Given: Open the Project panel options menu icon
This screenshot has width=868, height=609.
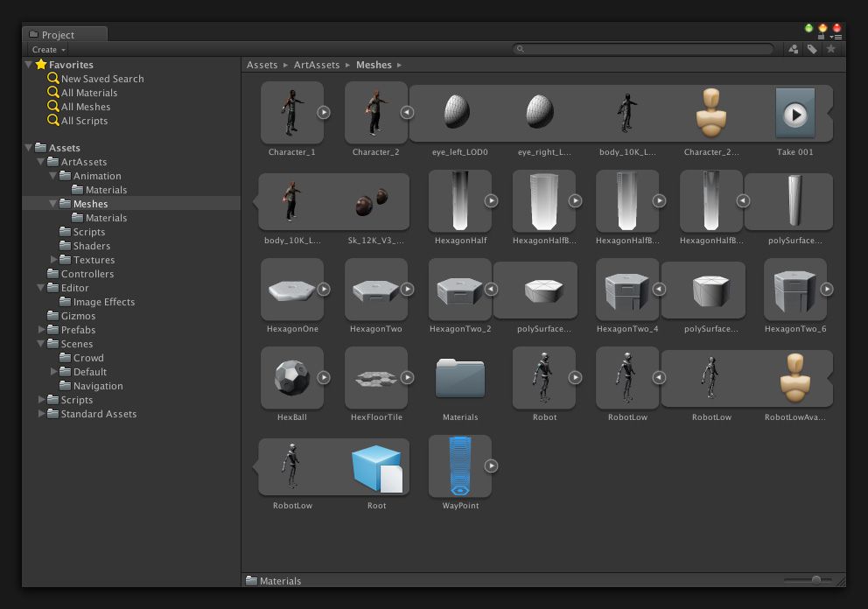Looking at the screenshot, I should click(836, 37).
